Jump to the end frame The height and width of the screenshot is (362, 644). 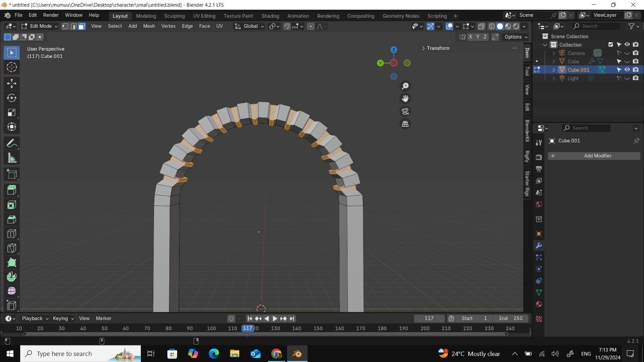click(292, 319)
